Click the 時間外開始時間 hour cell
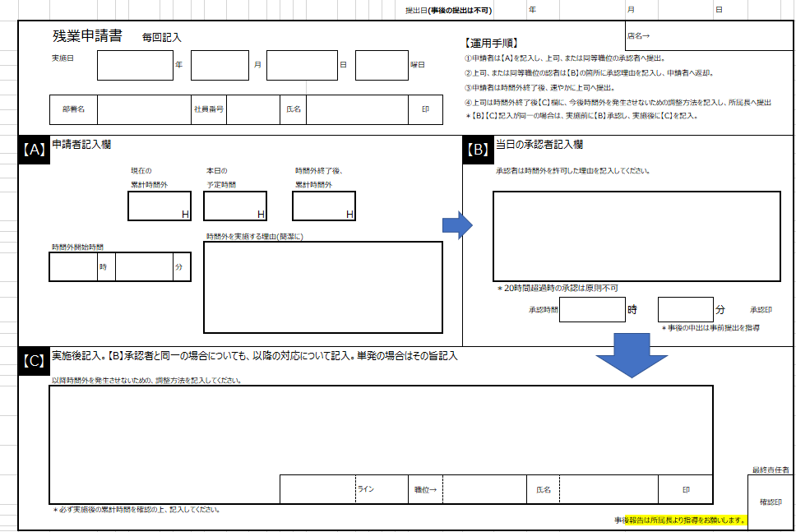 point(74,266)
